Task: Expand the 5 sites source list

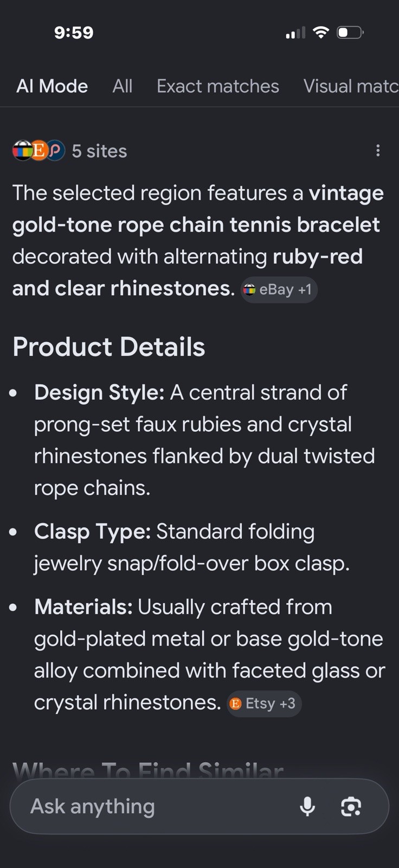Action: pyautogui.click(x=99, y=151)
